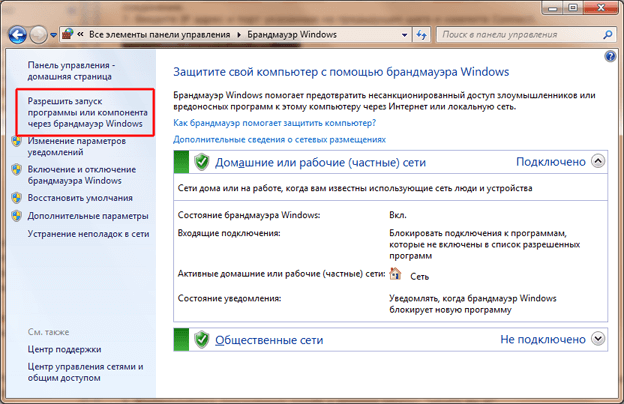Screen dimensions: 624x404
Task: Open 'Центр поддержки' link
Action: point(64,349)
